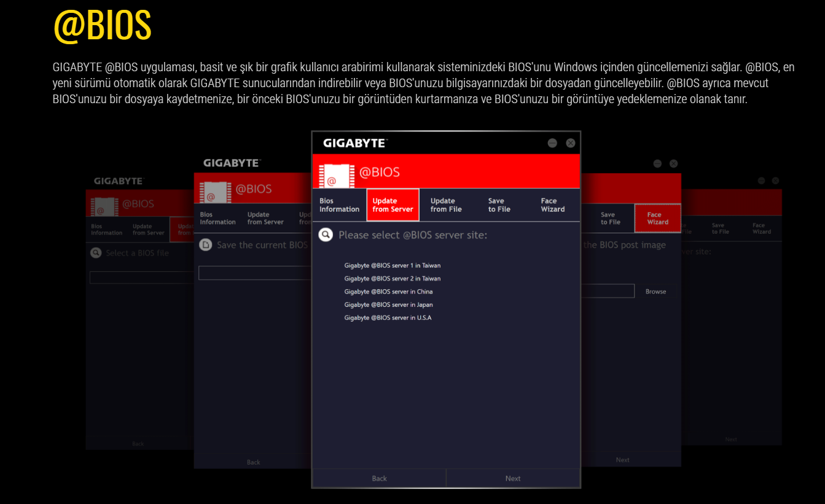Click magnifier icon beside Select a BIOS file
The height and width of the screenshot is (504, 825).
pos(95,252)
